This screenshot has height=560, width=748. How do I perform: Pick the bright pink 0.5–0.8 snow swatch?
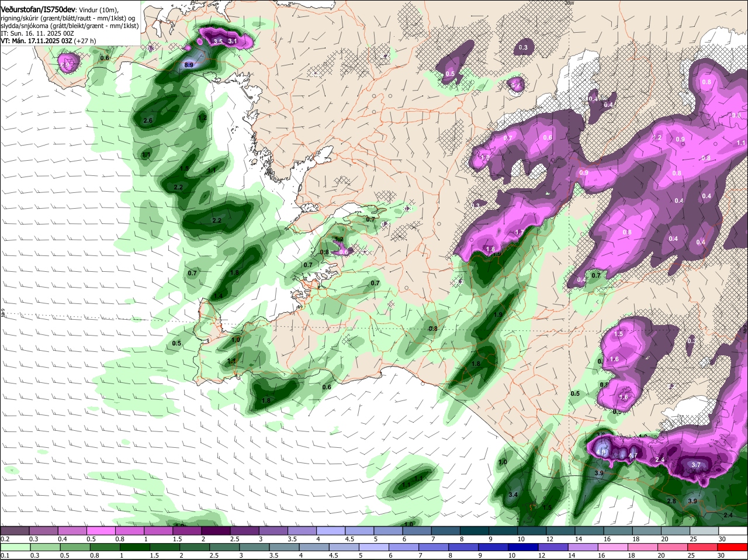pos(101,531)
